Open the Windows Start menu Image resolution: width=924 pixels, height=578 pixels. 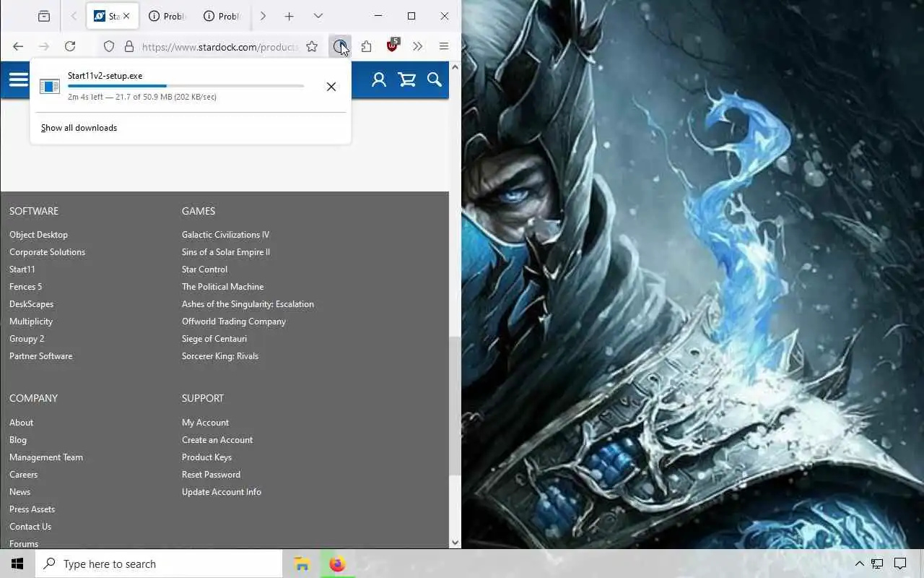click(17, 564)
